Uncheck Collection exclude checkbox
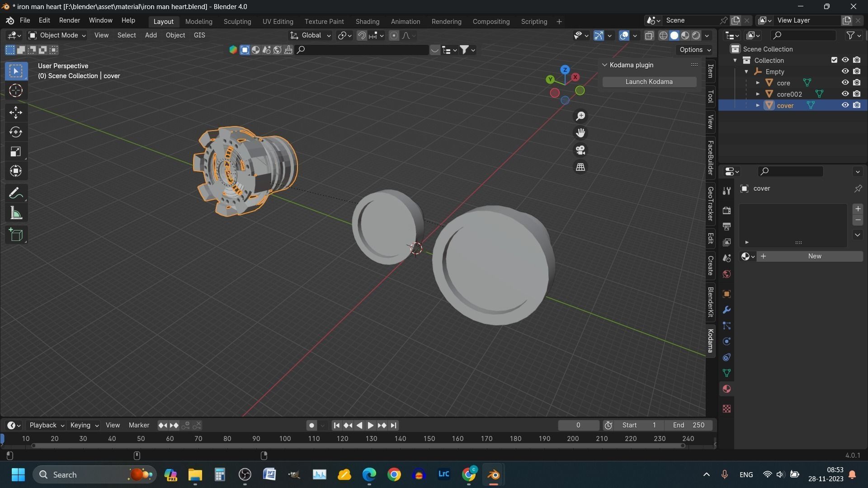 834,60
